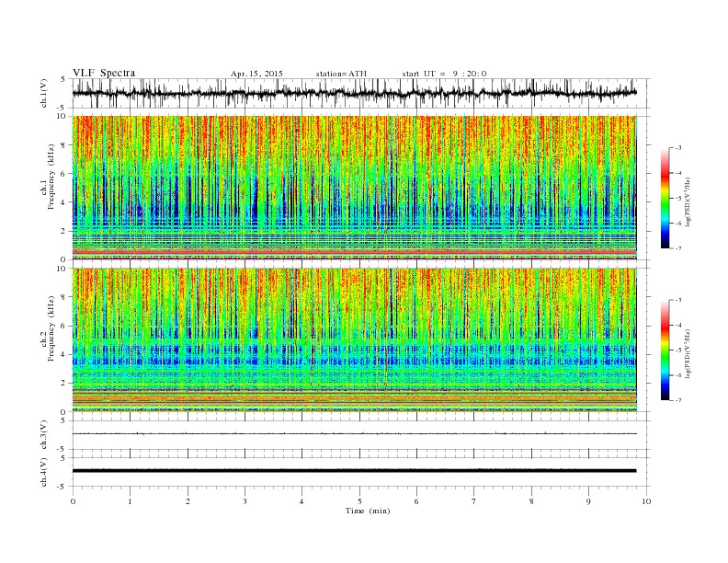Click the ch.1 colorbar "log(PSD)(V²/Hz)" label

coord(688,201)
